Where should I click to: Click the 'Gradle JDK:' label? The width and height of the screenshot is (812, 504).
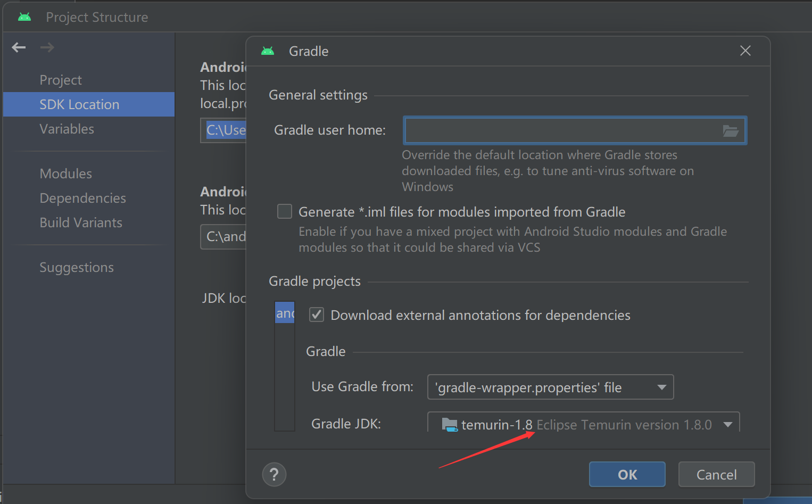346,424
